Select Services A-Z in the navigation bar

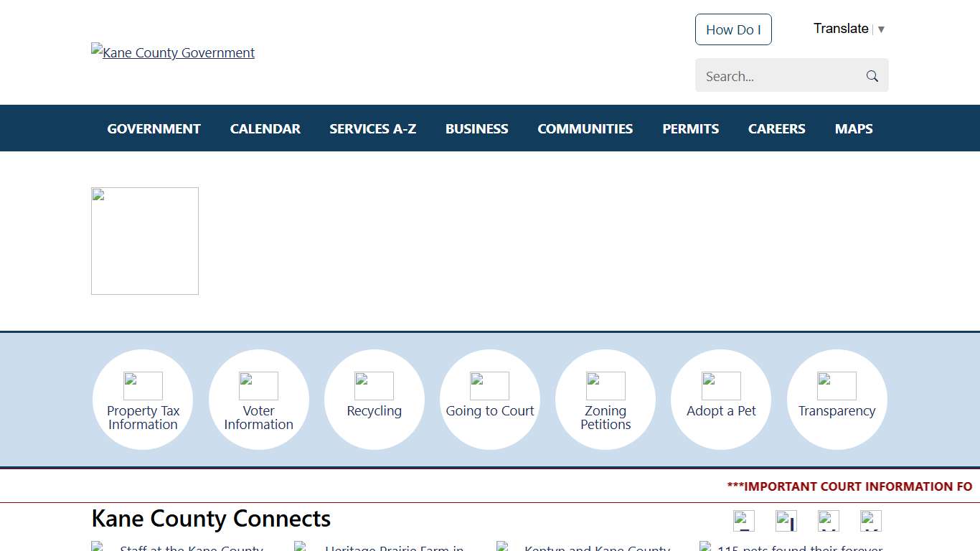(x=372, y=129)
